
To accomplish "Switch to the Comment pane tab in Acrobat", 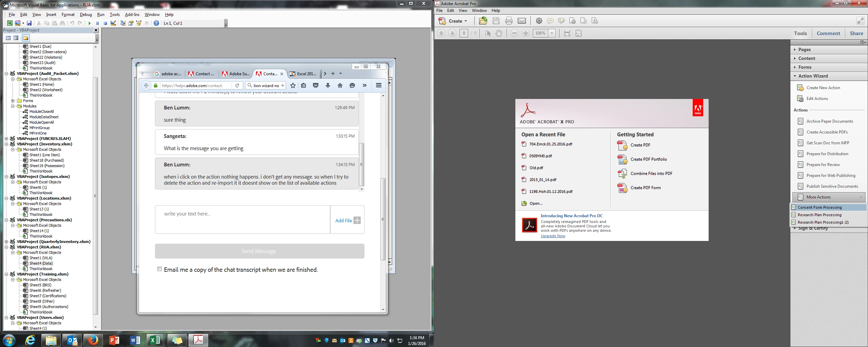I will tap(828, 33).
